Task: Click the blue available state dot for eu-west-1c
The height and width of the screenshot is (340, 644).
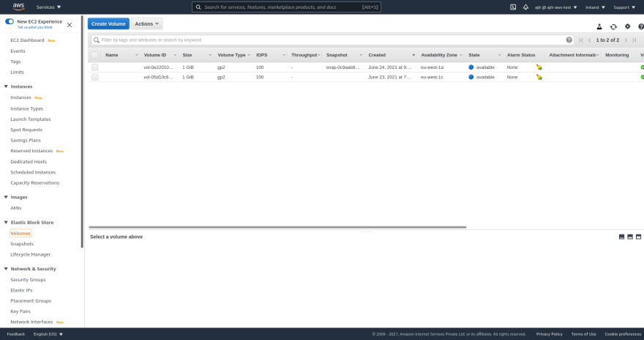Action: tap(471, 77)
